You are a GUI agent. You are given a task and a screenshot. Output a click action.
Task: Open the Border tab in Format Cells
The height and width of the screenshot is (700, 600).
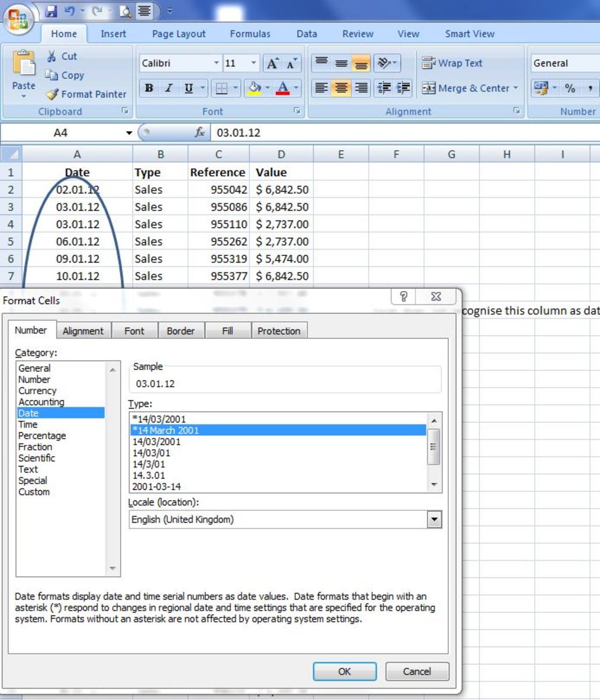pos(181,331)
